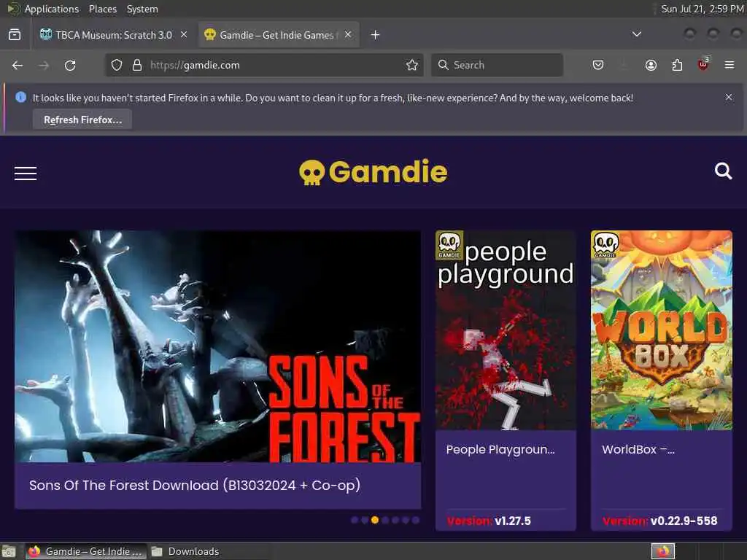
Task: Open the Places menu
Action: (102, 9)
